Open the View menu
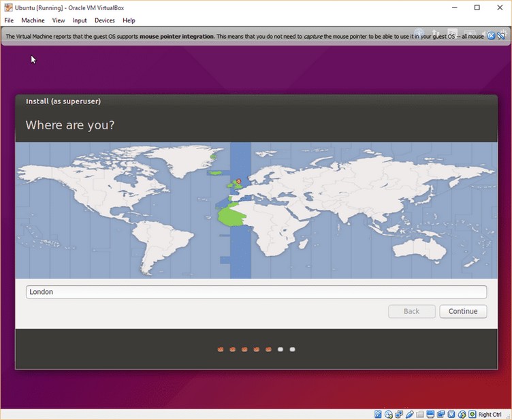The height and width of the screenshot is (420, 512). 59,20
